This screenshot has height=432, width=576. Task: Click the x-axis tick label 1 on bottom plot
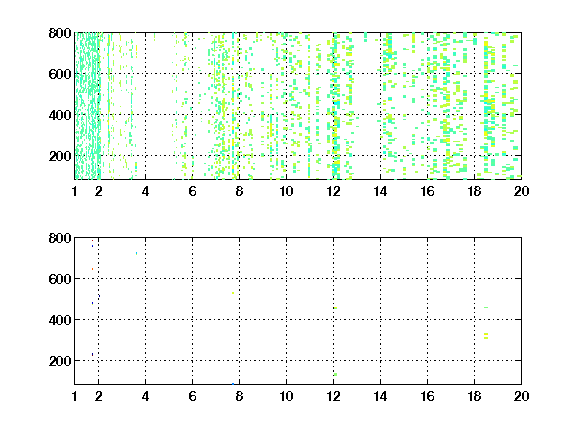75,396
